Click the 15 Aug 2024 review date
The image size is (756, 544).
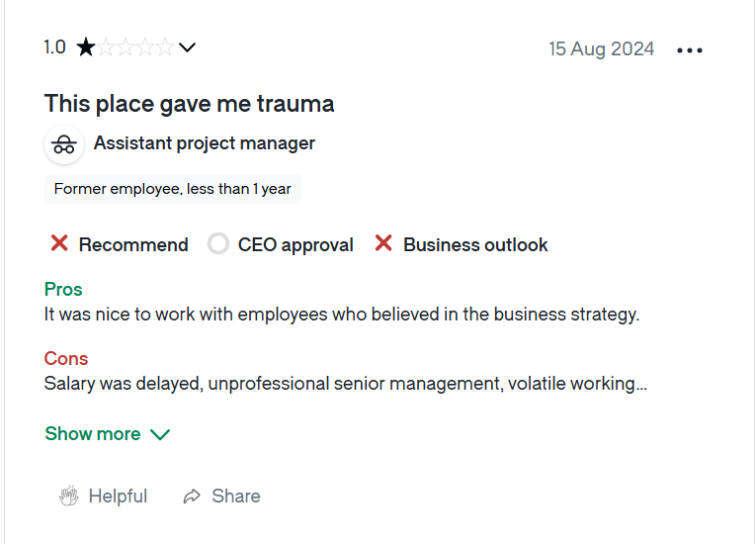coord(601,48)
